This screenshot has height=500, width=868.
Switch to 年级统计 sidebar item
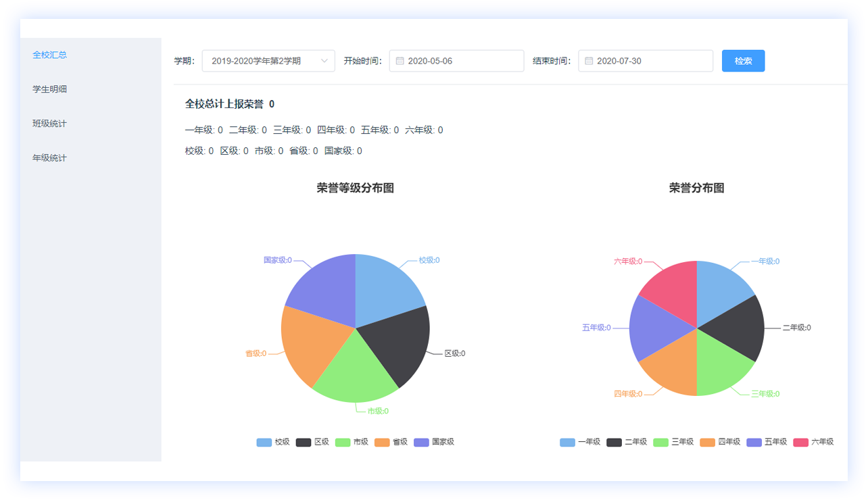click(50, 158)
